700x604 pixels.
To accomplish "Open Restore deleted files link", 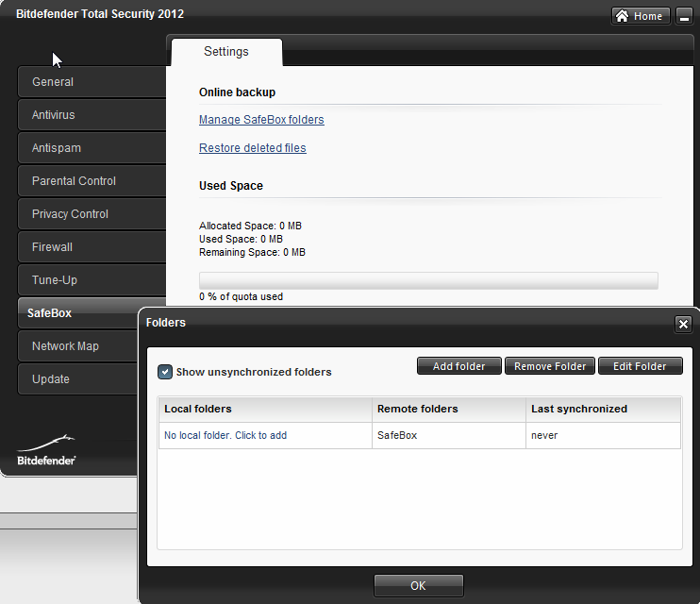I will [253, 148].
